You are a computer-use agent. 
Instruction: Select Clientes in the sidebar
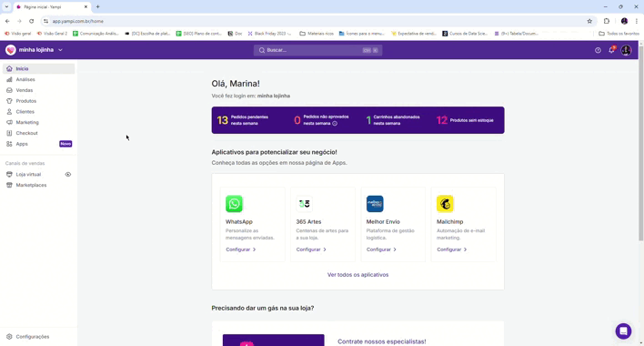click(38, 111)
